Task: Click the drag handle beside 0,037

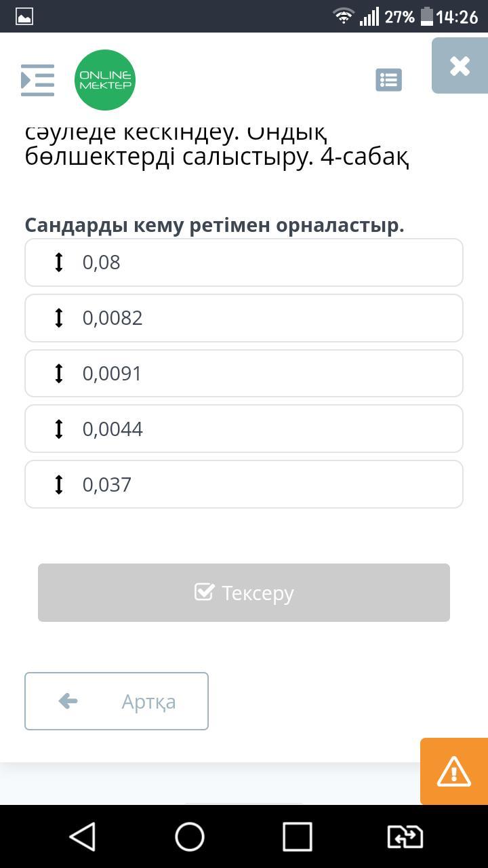Action: [x=59, y=485]
